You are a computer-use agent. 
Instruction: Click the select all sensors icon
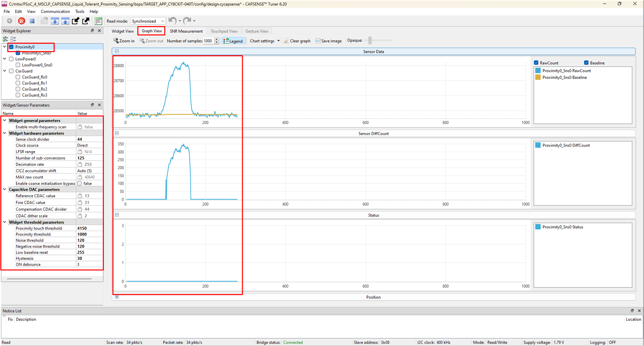click(5, 39)
